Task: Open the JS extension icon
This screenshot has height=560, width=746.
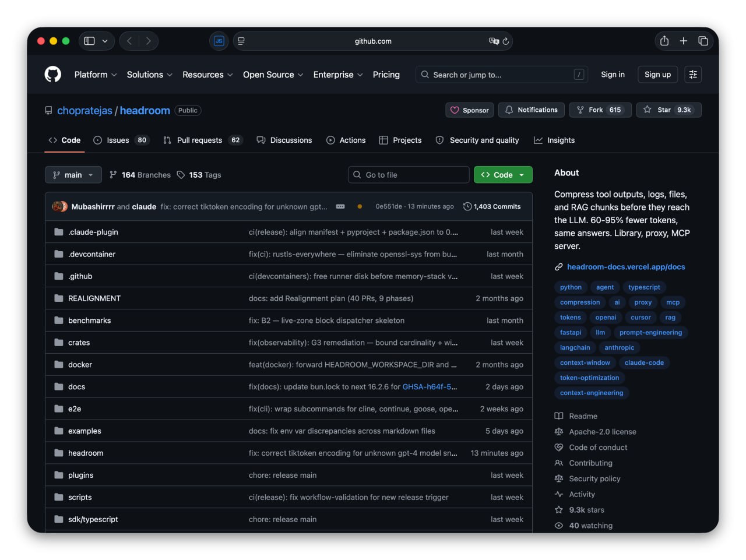Action: pos(219,41)
